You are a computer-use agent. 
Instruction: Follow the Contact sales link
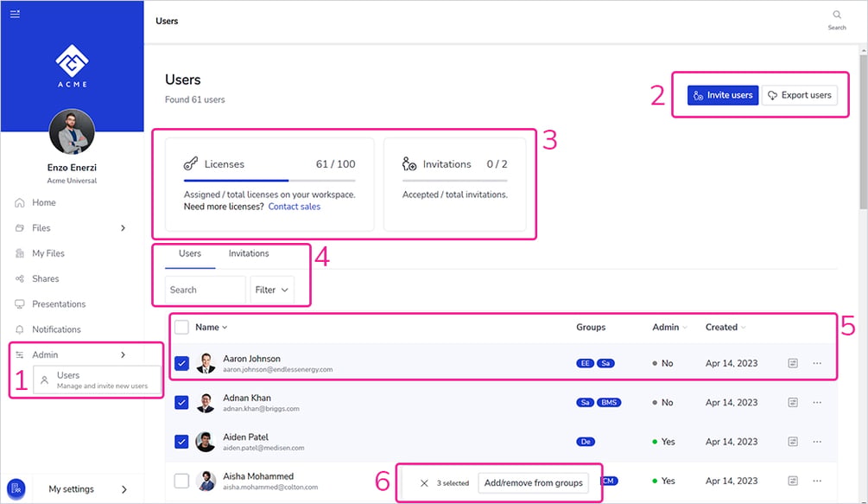click(x=295, y=207)
